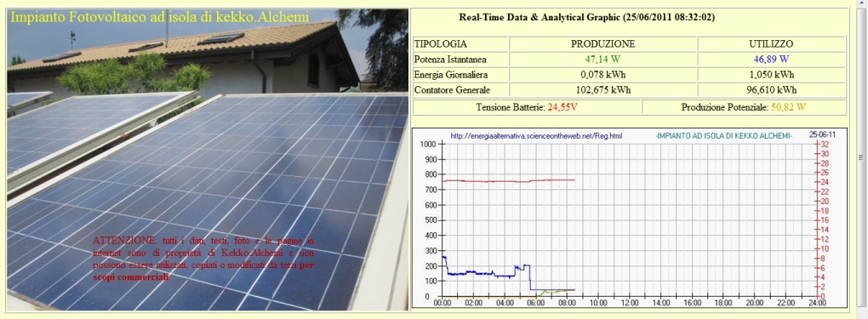Click the 102,675 kWh production counter
The width and height of the screenshot is (868, 319).
pyautogui.click(x=602, y=89)
